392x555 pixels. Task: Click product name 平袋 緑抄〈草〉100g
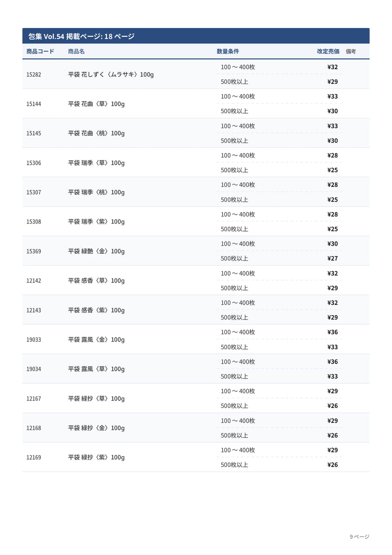(96, 398)
